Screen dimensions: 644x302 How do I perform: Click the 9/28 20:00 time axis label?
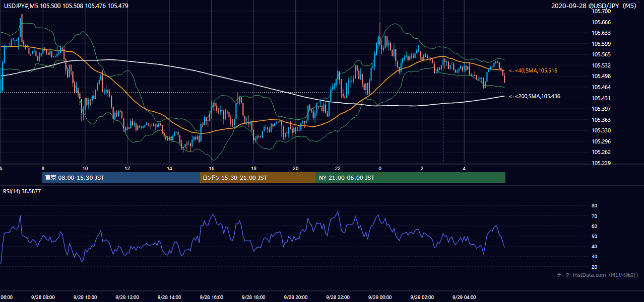tap(295, 297)
